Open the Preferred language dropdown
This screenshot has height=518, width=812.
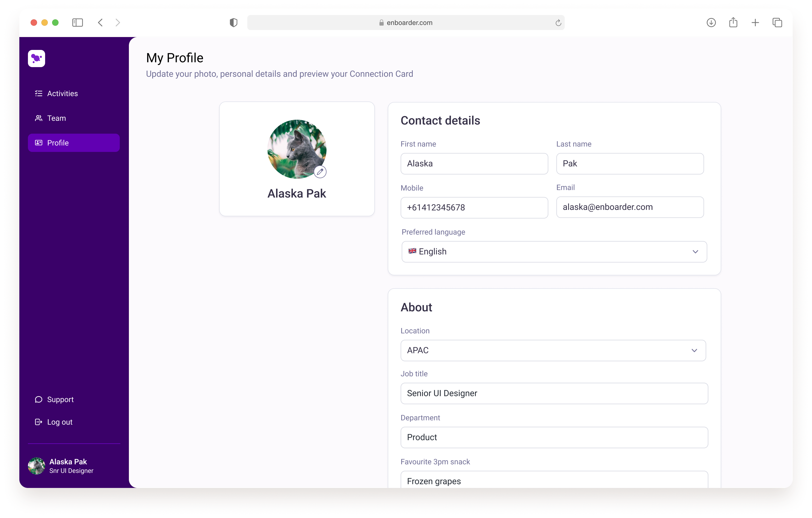(554, 252)
